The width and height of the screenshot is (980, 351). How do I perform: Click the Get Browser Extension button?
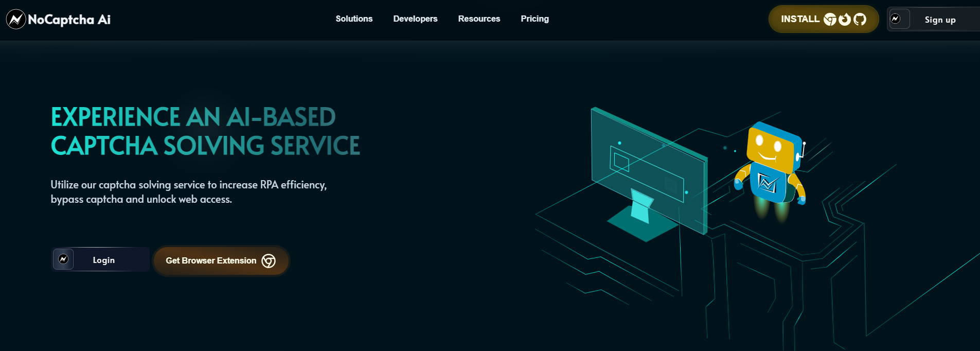(x=221, y=261)
